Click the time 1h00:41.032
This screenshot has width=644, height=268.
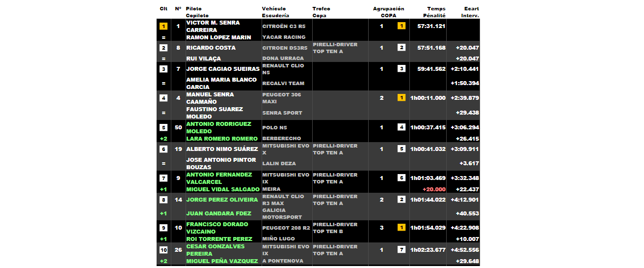[428, 149]
